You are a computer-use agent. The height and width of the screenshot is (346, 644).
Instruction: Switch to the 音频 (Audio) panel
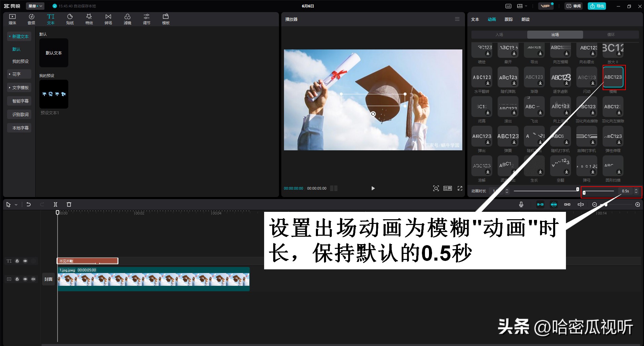click(x=31, y=18)
